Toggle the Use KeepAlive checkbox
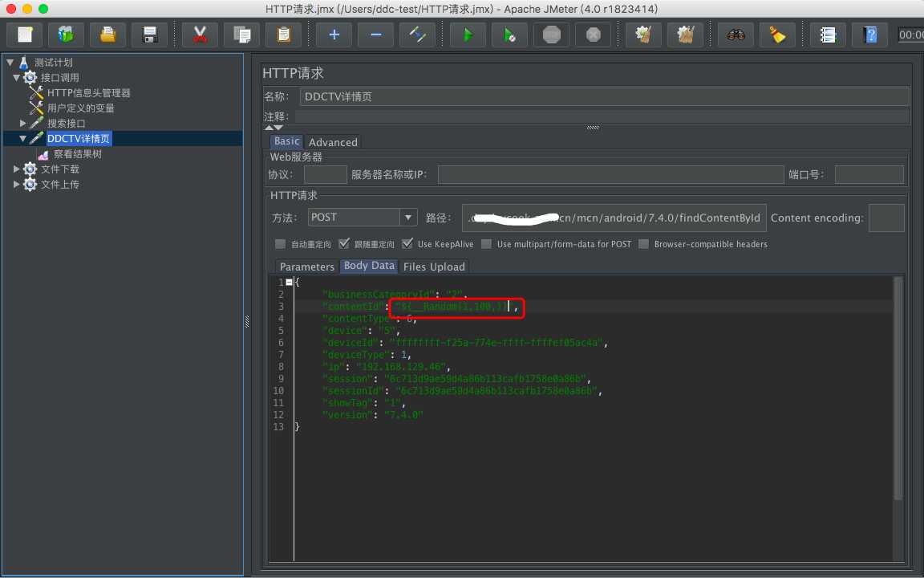The width and height of the screenshot is (924, 578). pos(407,243)
